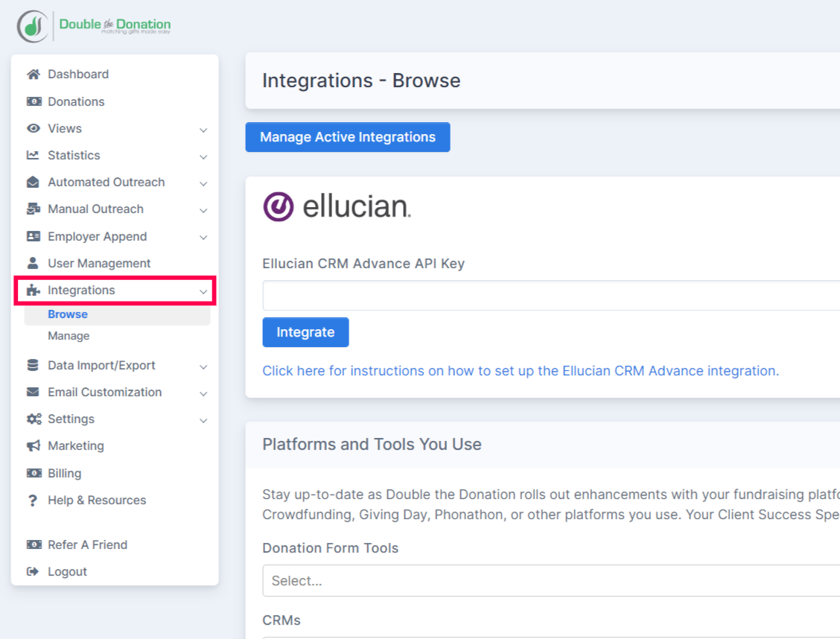Open the Donation Form Tools dropdown
The height and width of the screenshot is (639, 840).
pos(551,581)
